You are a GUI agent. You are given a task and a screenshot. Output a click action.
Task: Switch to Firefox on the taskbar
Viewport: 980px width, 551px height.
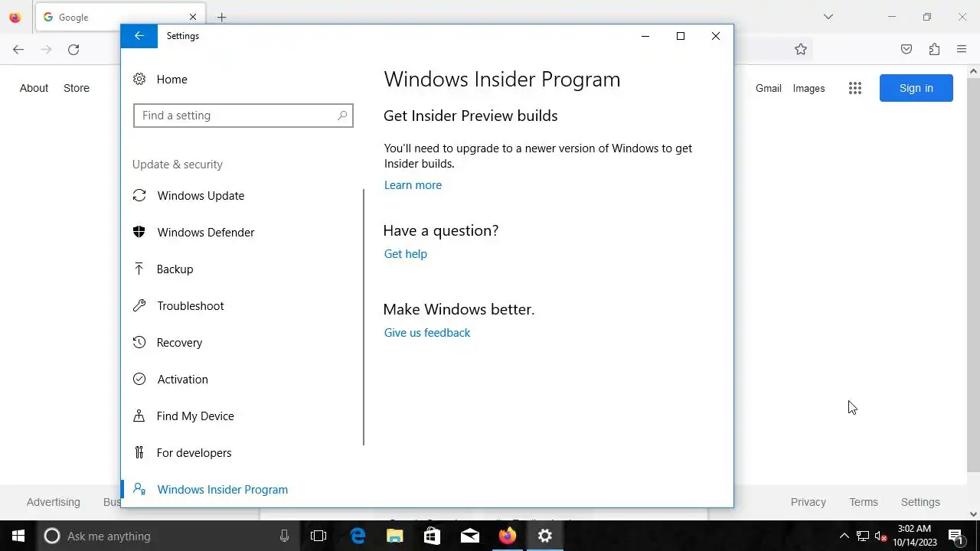[x=508, y=536]
